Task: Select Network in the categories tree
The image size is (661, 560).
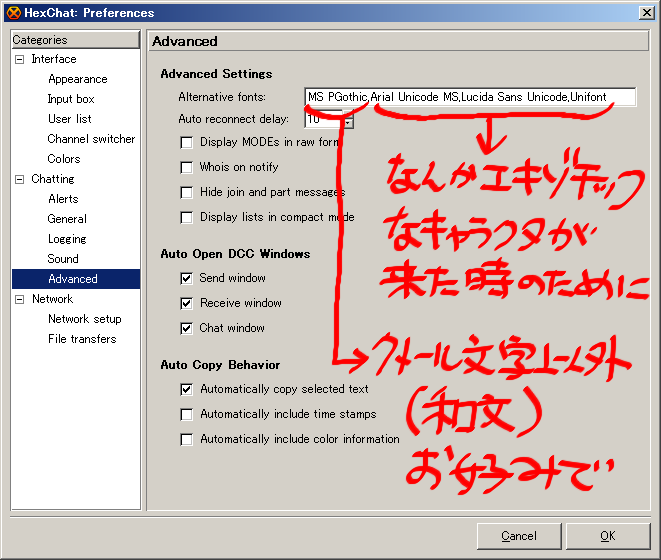Action: pyautogui.click(x=52, y=299)
